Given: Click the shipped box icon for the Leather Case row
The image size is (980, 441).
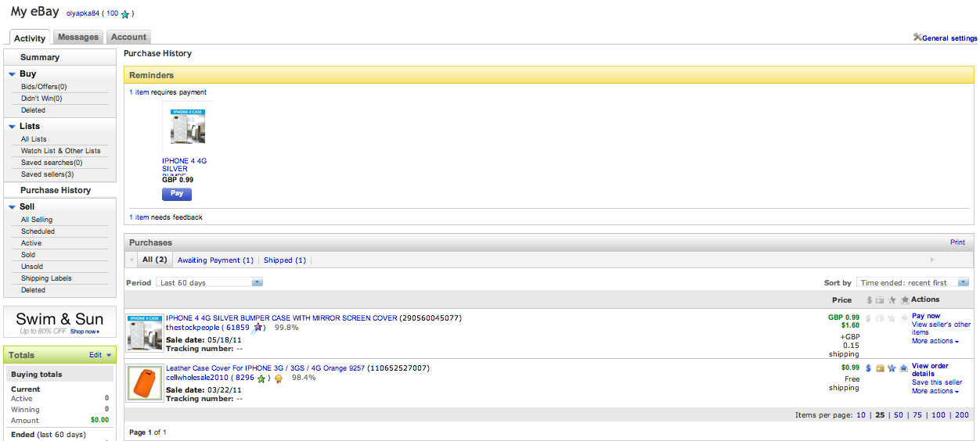Looking at the screenshot, I should click(880, 368).
